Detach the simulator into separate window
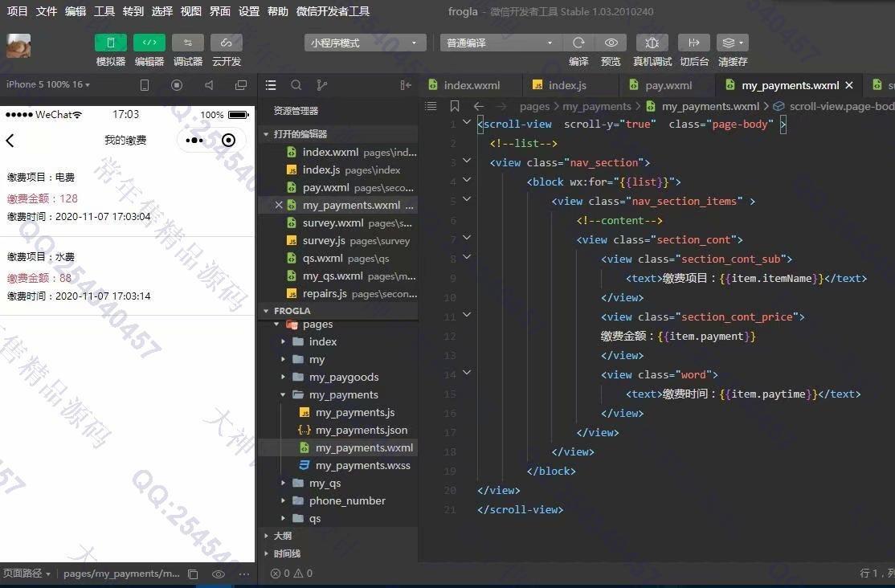The height and width of the screenshot is (588, 895). coord(241,85)
